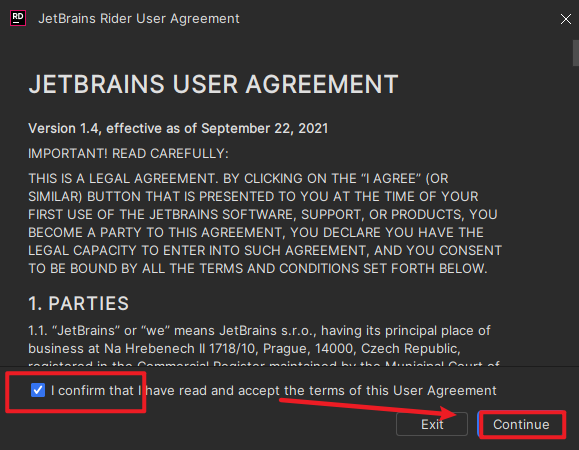Click the Rider RD logo icon
Viewport: 579px width, 450px height.
18,18
